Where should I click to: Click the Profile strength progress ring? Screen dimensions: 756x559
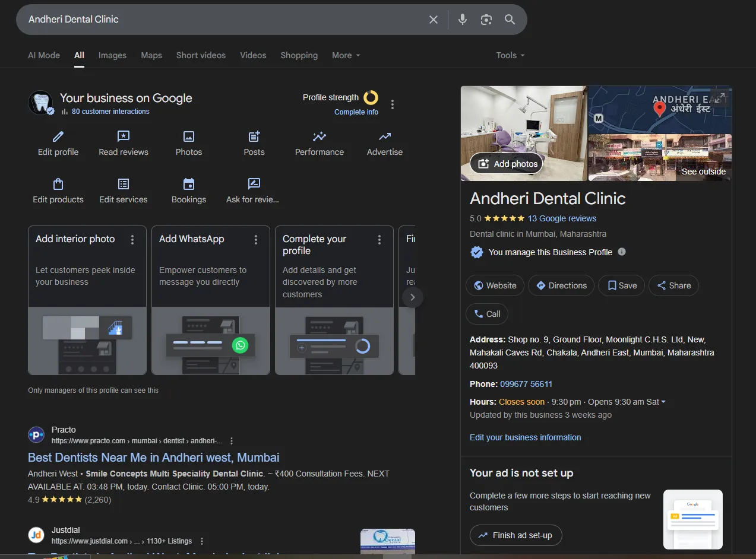[371, 97]
